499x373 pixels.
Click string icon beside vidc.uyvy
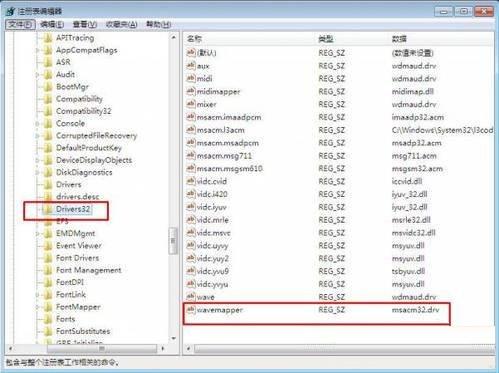tap(191, 245)
